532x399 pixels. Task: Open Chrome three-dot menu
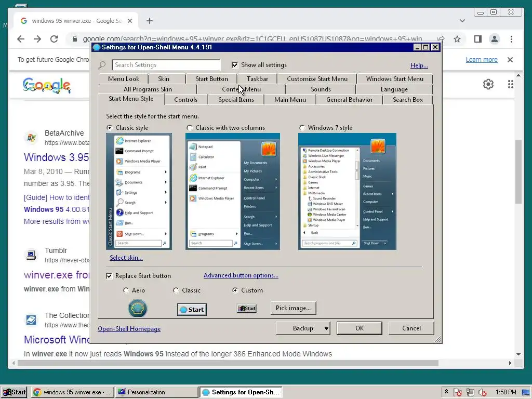click(511, 39)
